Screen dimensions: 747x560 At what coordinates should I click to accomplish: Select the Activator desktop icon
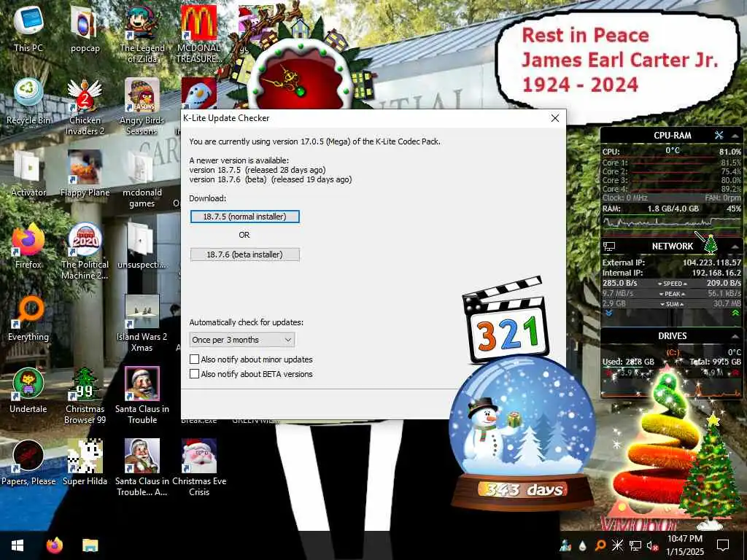(x=28, y=174)
